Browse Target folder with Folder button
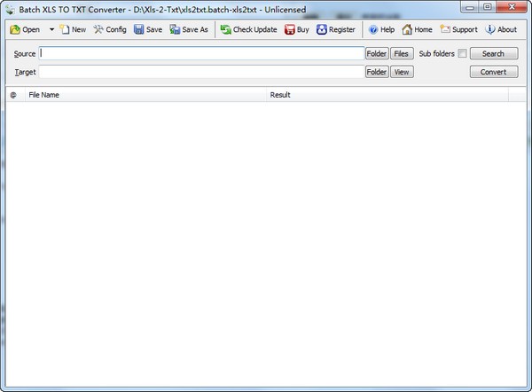 coord(377,72)
